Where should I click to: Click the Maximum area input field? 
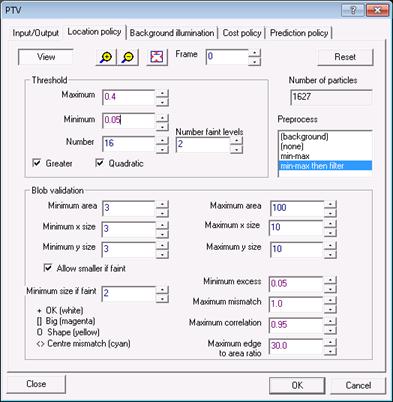[297, 208]
